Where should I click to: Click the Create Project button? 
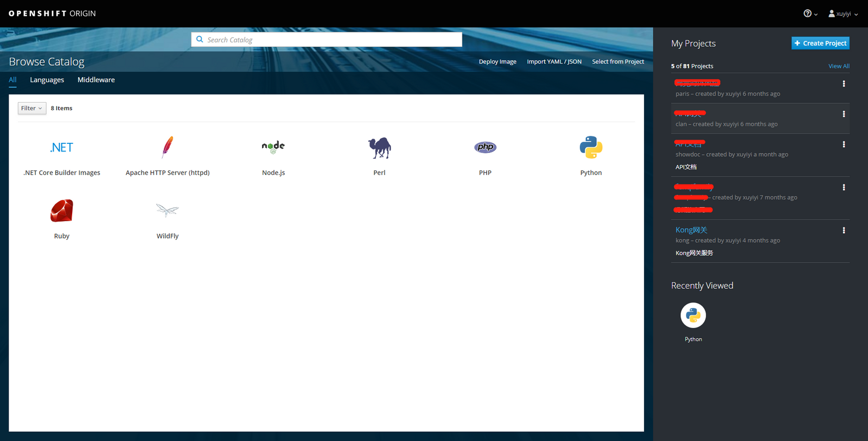(820, 43)
